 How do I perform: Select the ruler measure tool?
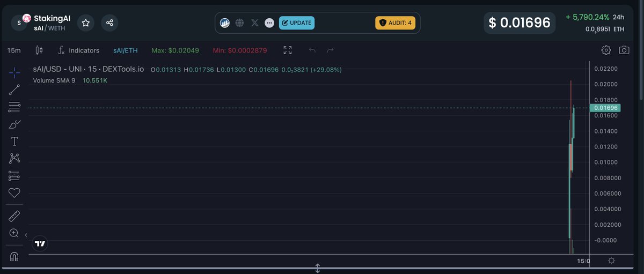coord(14,216)
